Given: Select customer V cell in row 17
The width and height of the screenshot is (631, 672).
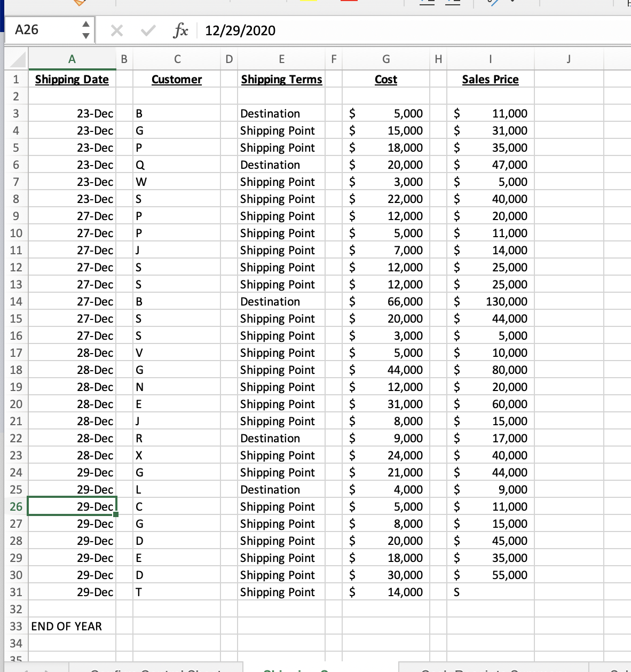Looking at the screenshot, I should click(x=177, y=353).
